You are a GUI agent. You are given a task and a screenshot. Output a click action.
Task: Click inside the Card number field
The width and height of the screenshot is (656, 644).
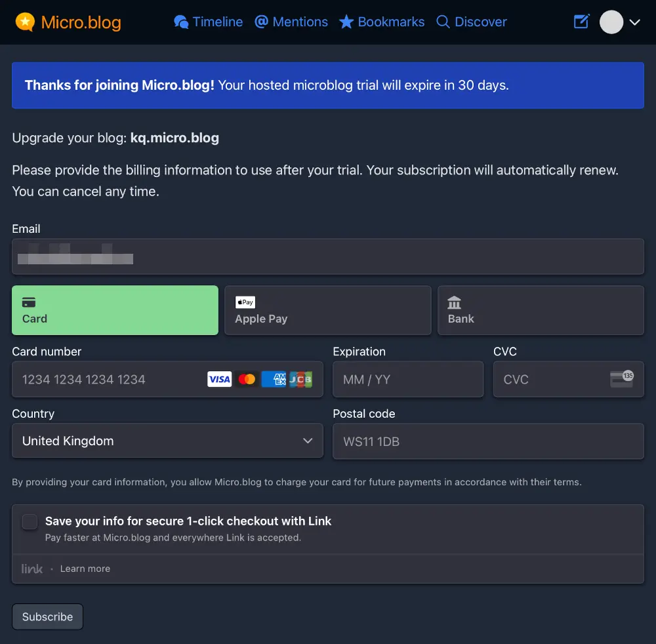(98, 379)
